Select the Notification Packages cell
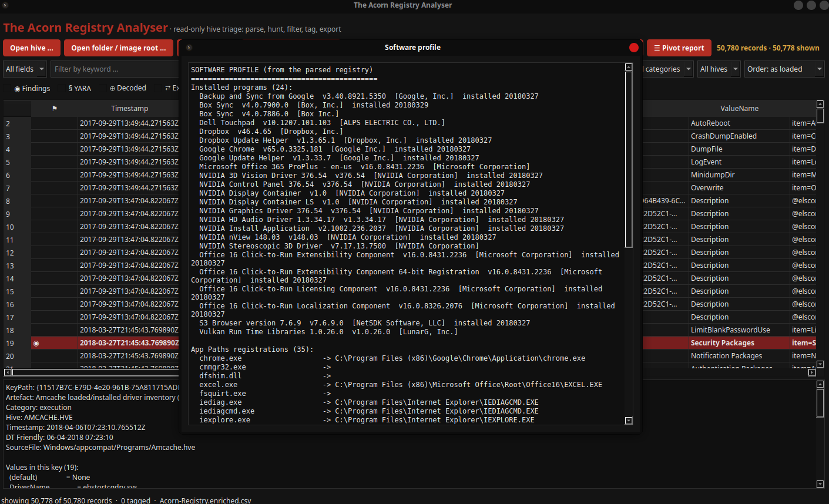 point(739,356)
